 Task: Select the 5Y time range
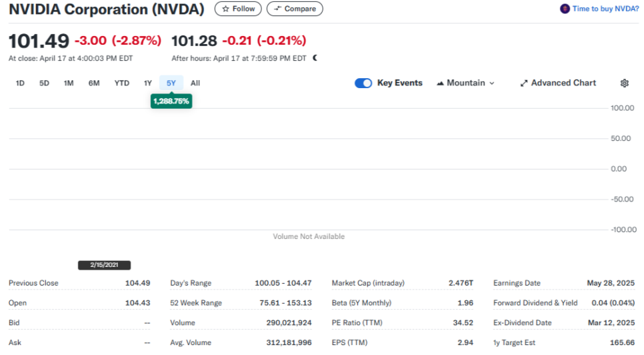click(x=171, y=83)
